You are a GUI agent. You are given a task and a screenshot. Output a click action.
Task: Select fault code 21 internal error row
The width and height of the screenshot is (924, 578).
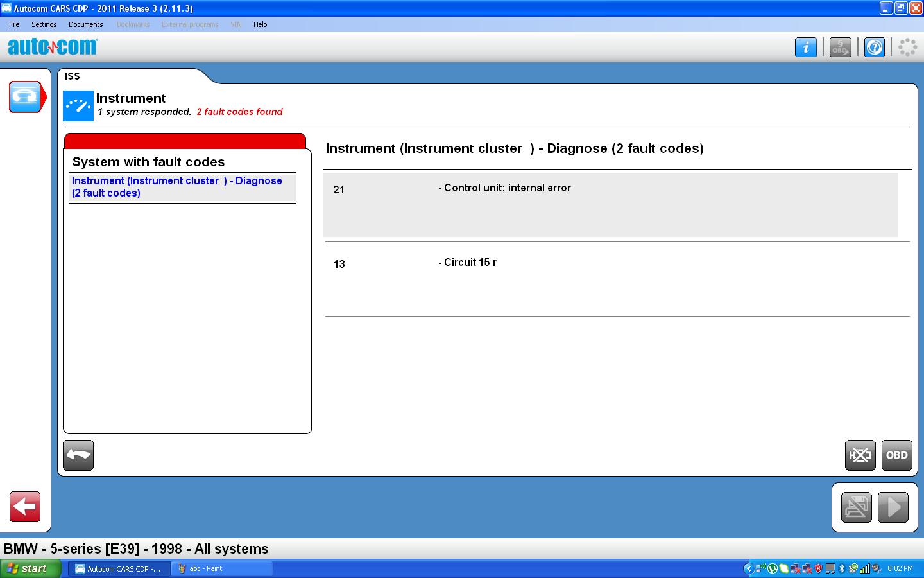(x=610, y=205)
